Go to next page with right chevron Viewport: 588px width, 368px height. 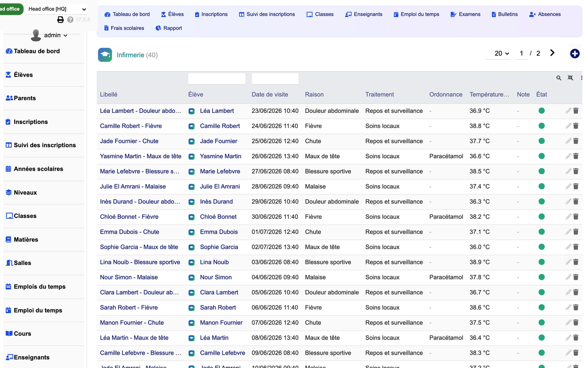click(x=552, y=53)
